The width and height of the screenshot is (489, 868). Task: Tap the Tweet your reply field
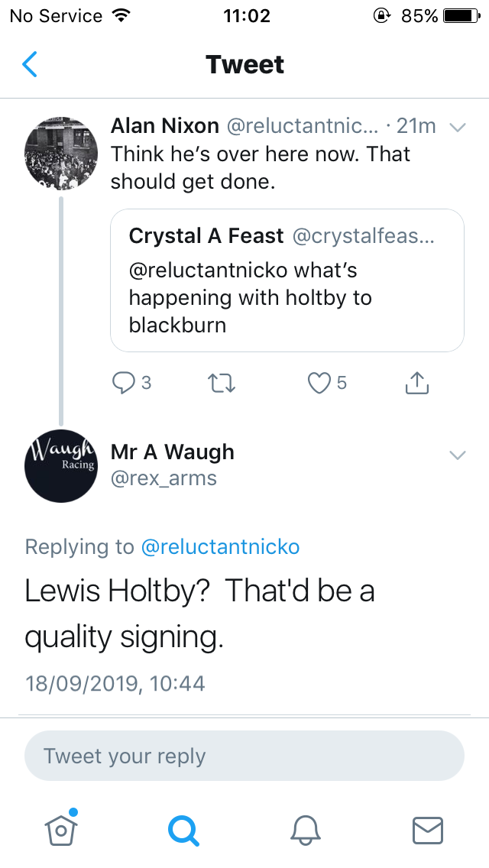244,756
